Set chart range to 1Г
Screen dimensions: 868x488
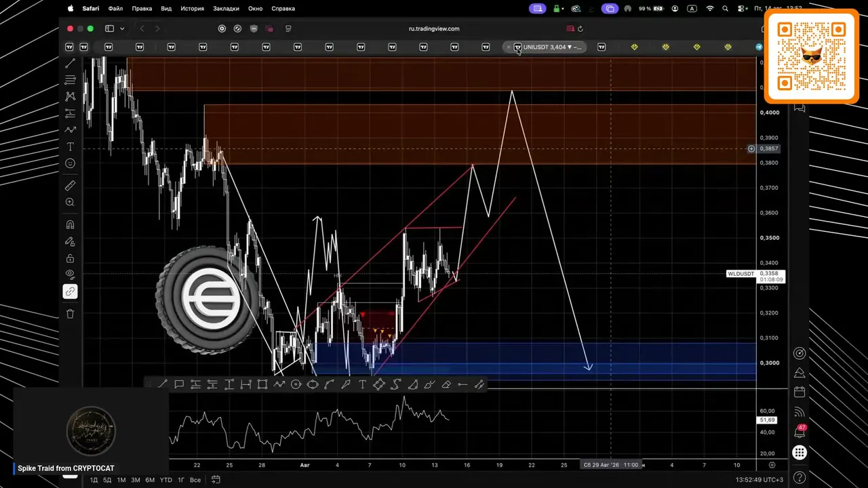181,480
